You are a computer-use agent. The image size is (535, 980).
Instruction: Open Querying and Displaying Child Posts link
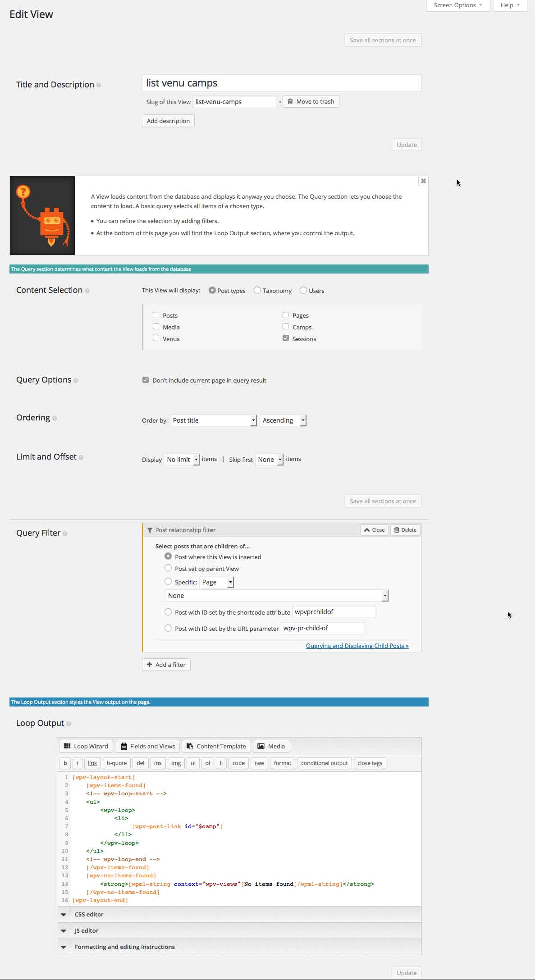point(357,646)
